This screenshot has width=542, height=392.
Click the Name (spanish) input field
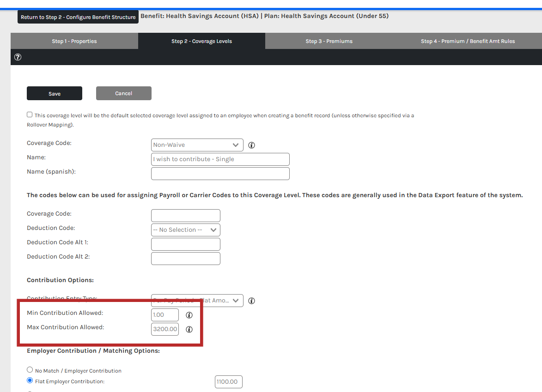click(220, 174)
